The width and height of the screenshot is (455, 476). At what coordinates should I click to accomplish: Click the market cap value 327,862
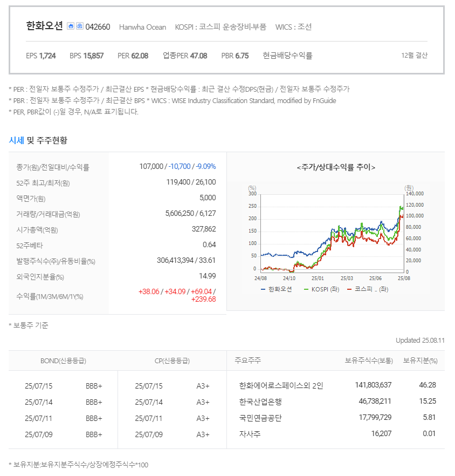tap(204, 229)
